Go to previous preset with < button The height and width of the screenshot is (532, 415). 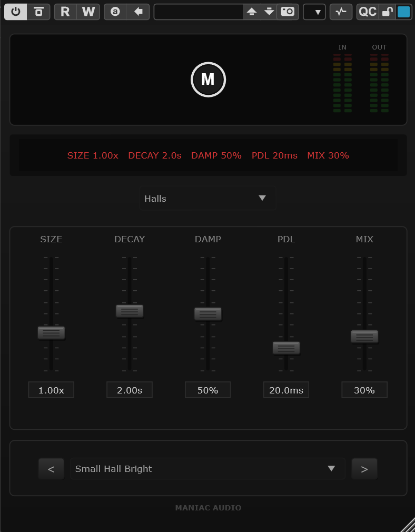[x=51, y=469]
